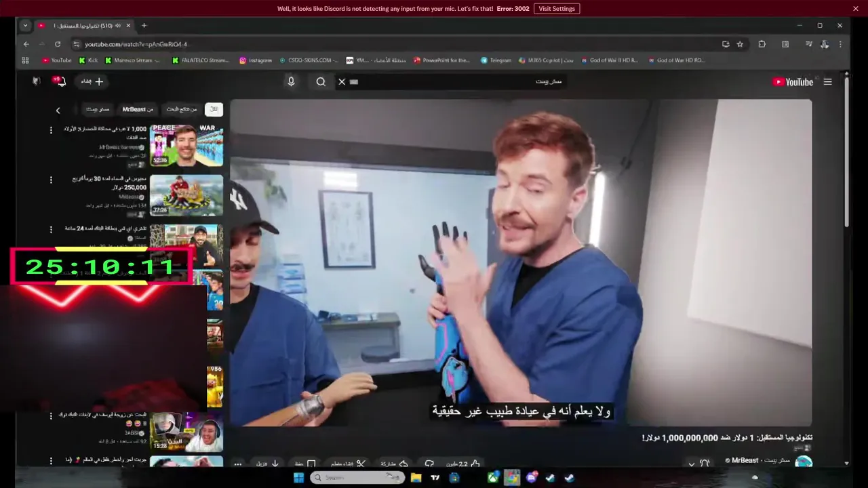Screen dimensions: 868x488
Task: Click the YouTube search magnifier icon
Action: click(x=321, y=81)
